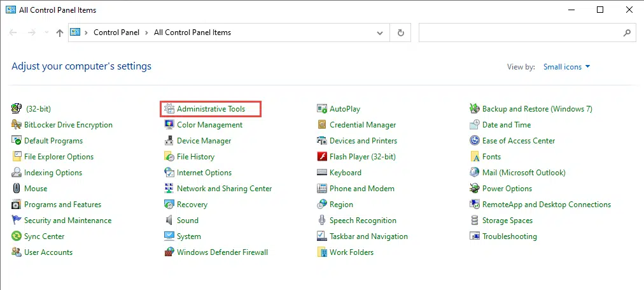Click the Control Panel breadcrumb

point(116,33)
